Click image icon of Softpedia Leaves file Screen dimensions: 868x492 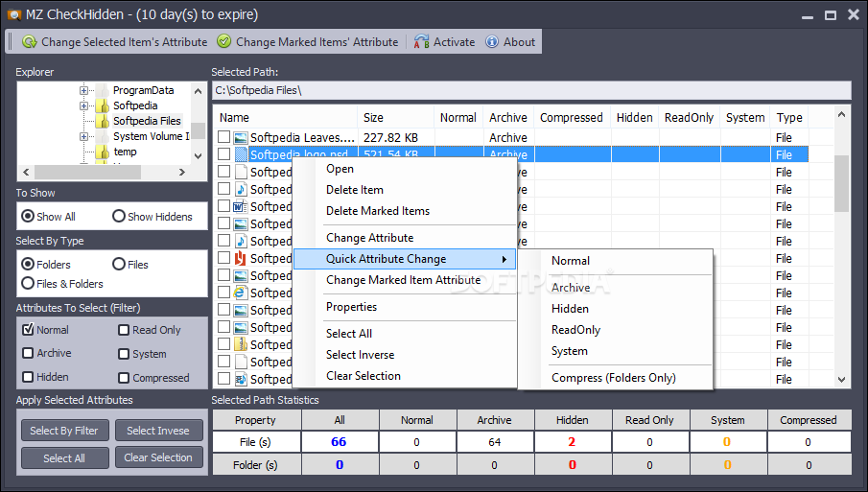click(240, 137)
